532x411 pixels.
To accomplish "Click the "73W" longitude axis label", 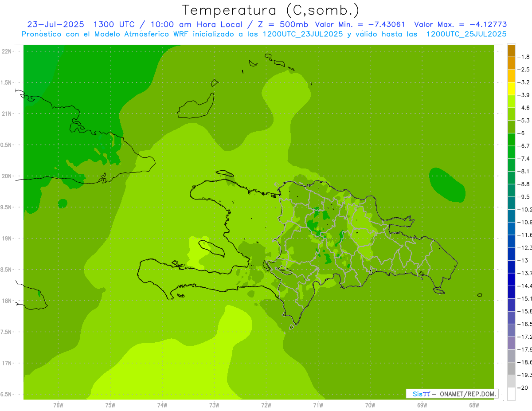I will (214, 405).
